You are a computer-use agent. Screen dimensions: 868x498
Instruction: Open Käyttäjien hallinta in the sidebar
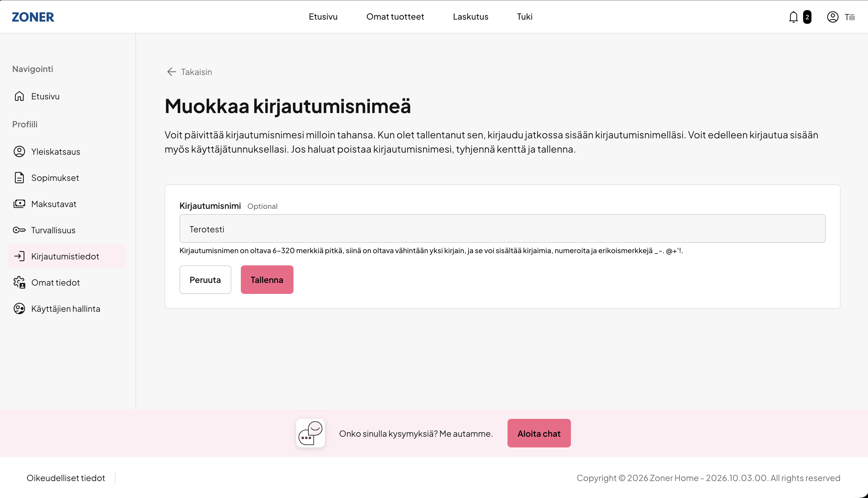click(66, 308)
